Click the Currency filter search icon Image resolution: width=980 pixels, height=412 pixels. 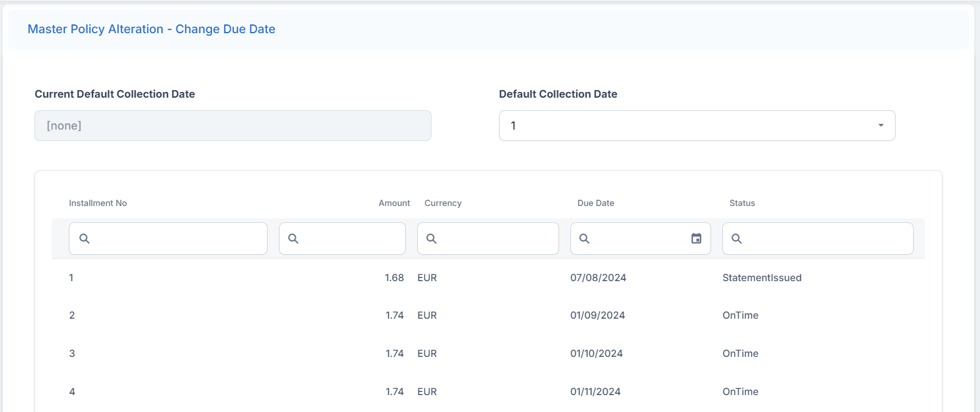[x=431, y=239]
